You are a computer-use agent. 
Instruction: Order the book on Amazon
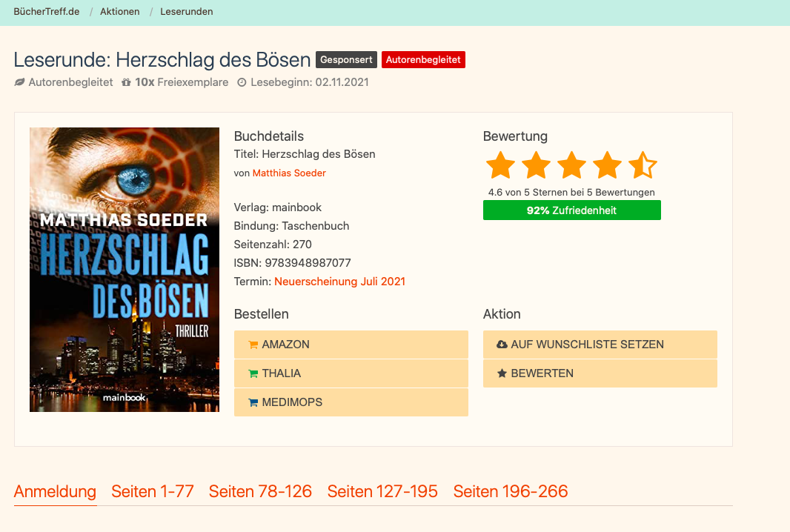coord(351,345)
